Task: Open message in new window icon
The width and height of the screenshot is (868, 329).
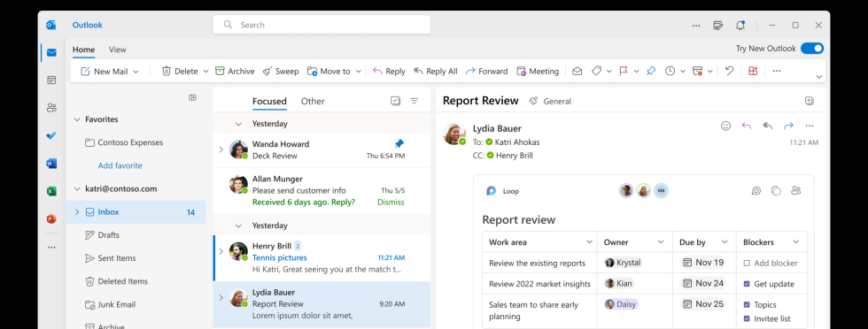Action: pos(810,101)
